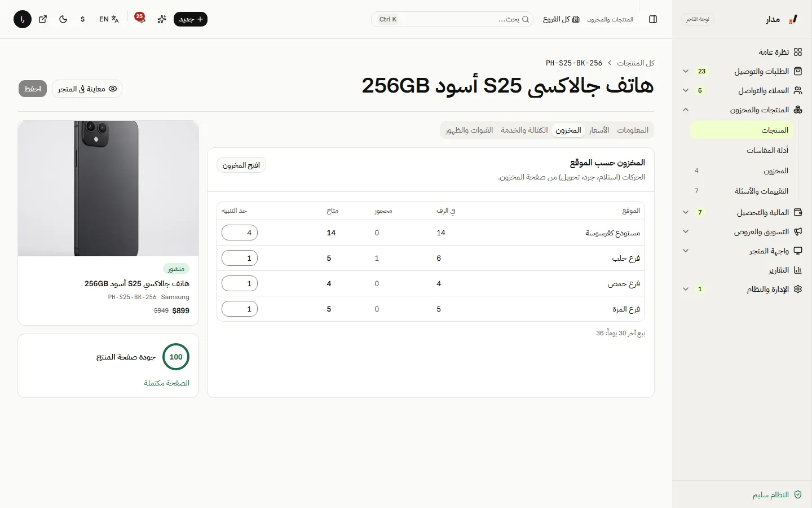Click the التسويق والعروض megaphone icon
Image resolution: width=812 pixels, height=508 pixels.
pyautogui.click(x=798, y=231)
